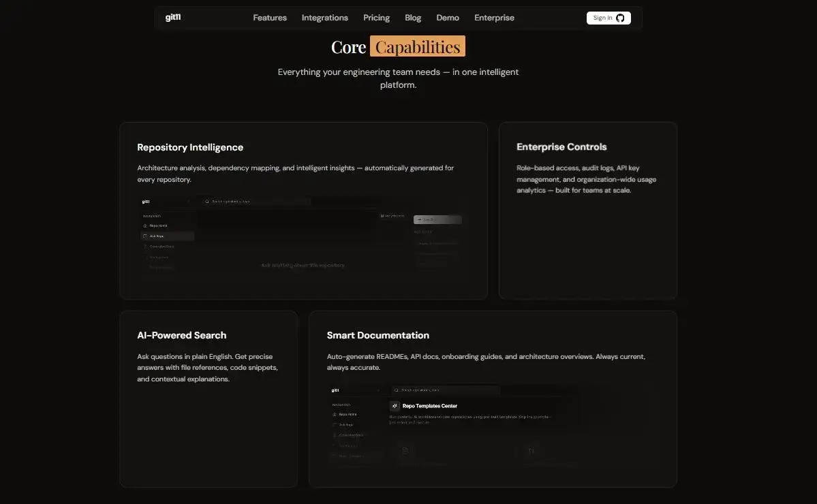Click "Ask anything about this repository" text
Image resolution: width=817 pixels, height=504 pixels.
tap(303, 265)
